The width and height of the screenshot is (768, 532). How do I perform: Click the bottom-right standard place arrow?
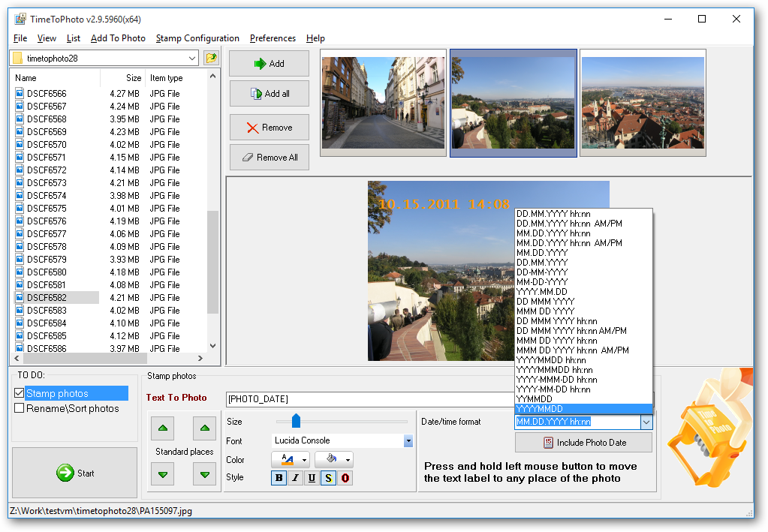pyautogui.click(x=204, y=473)
